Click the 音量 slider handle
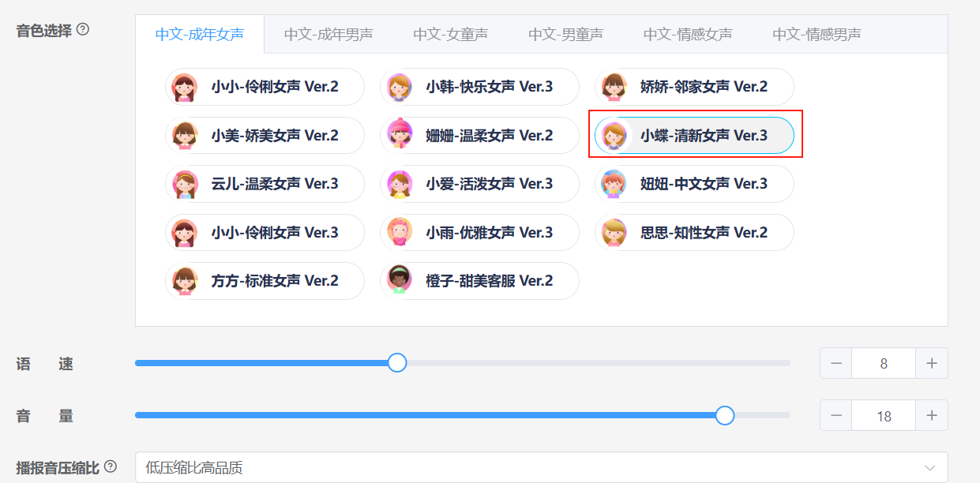This screenshot has width=980, height=483. pyautogui.click(x=725, y=415)
